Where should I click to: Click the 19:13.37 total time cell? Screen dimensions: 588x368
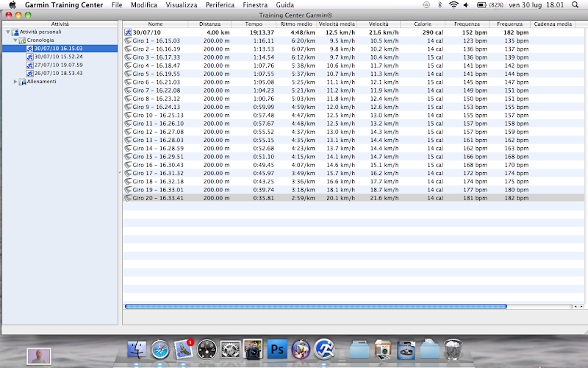coord(262,32)
